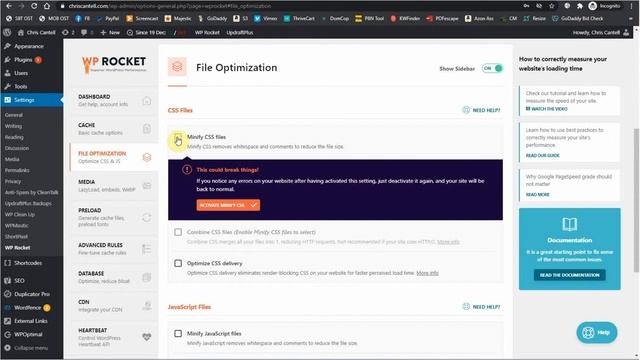Viewport: 640px width, 360px height.
Task: Open More info for Combine CSS files
Action: pos(448,242)
